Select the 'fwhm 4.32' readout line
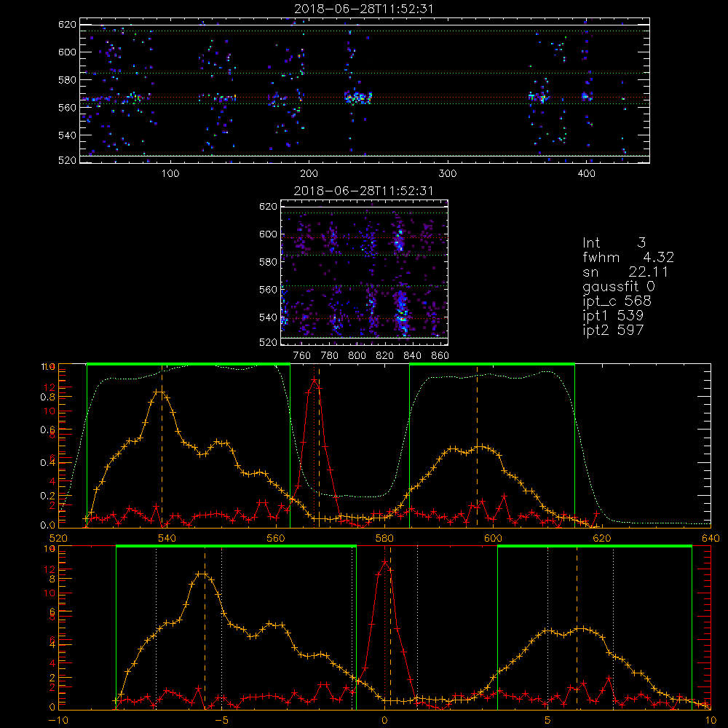 click(x=628, y=257)
